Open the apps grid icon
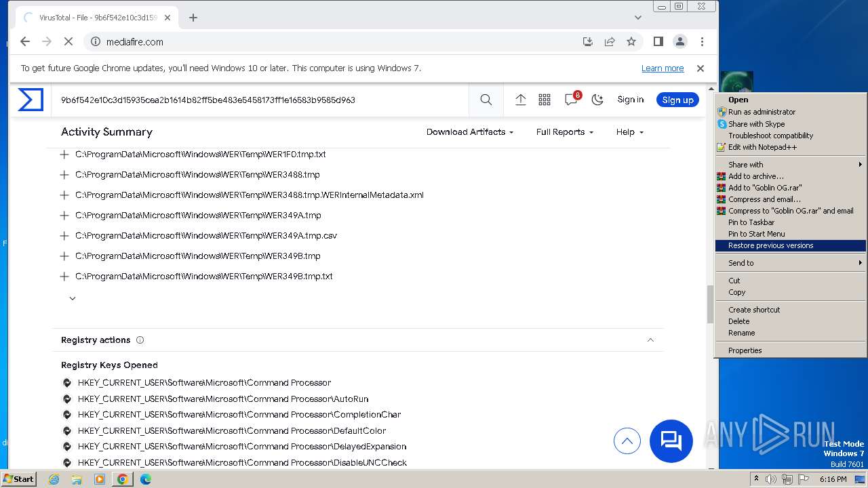This screenshot has height=488, width=868. [x=545, y=100]
